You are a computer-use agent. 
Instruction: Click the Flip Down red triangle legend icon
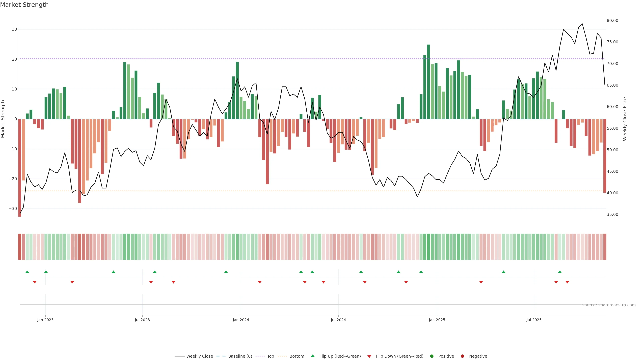pyautogui.click(x=369, y=356)
